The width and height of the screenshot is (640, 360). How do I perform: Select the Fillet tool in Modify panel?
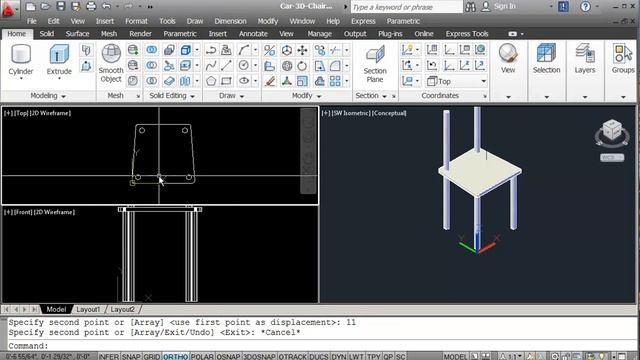[x=335, y=66]
